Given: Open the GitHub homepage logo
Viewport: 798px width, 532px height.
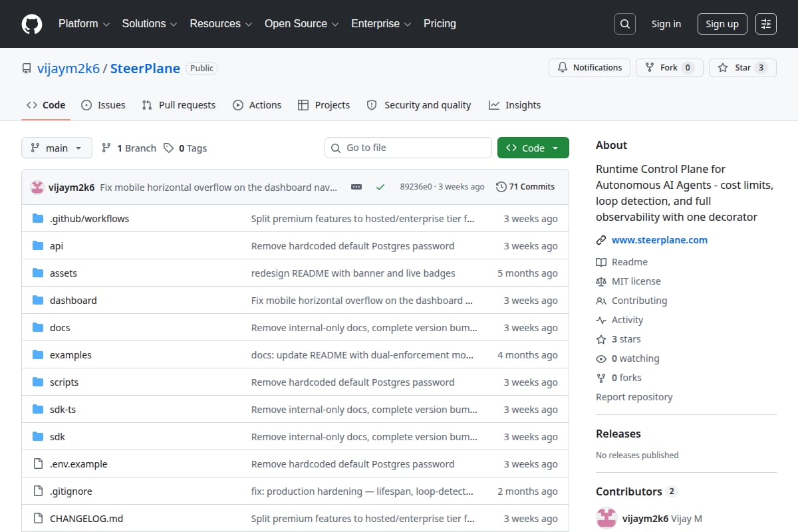Looking at the screenshot, I should [31, 24].
